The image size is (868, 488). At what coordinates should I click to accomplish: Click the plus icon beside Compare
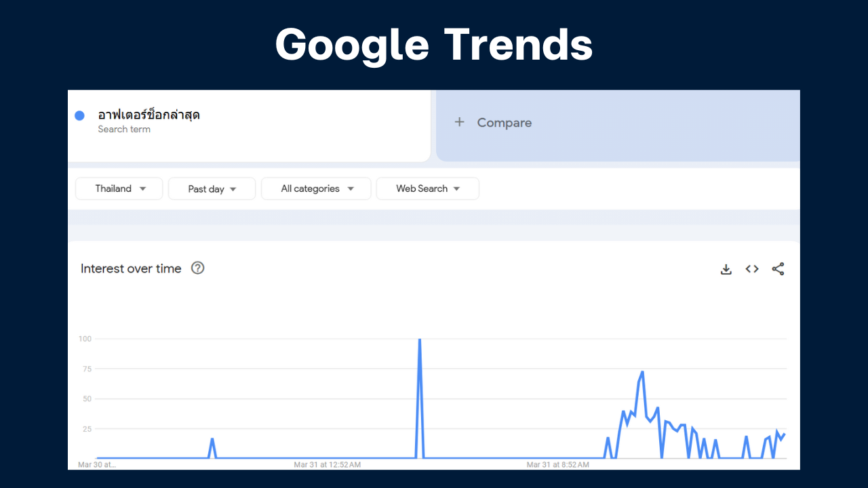[x=459, y=122]
